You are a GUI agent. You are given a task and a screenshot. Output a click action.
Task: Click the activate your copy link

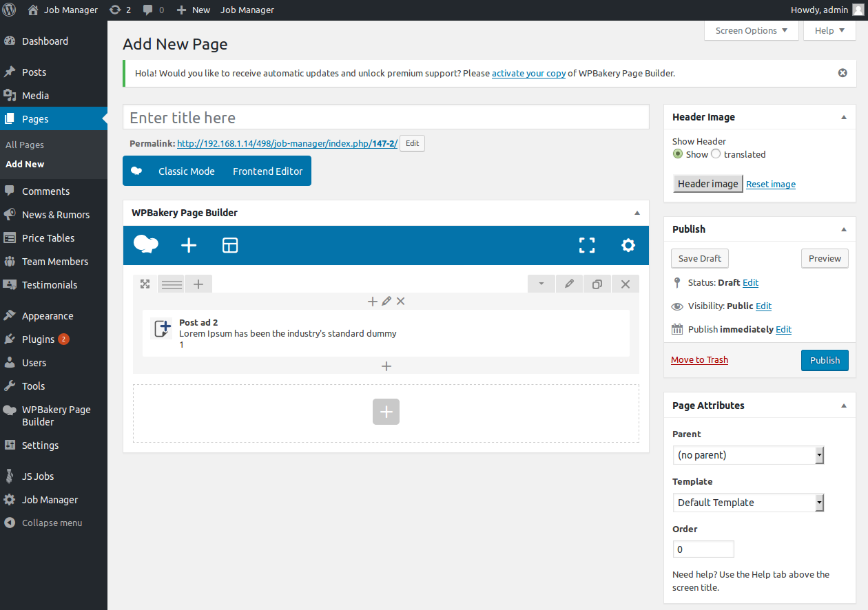[x=529, y=73]
